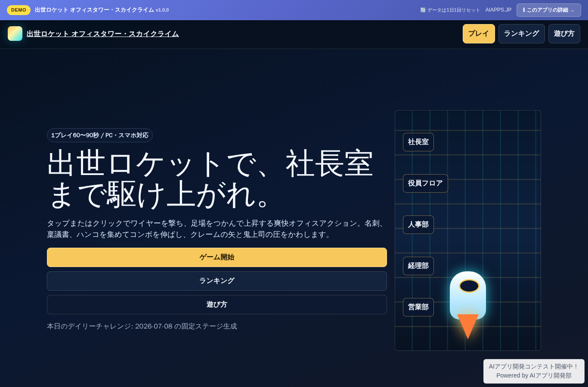Image resolution: width=588 pixels, height=387 pixels.
Task: Select the 社長室 floor label
Action: tap(418, 142)
